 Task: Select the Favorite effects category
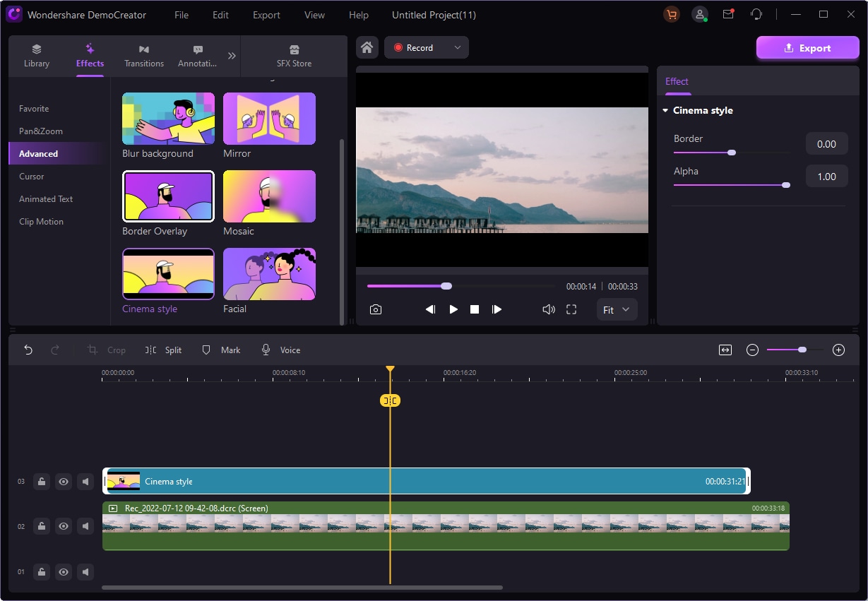(x=34, y=109)
